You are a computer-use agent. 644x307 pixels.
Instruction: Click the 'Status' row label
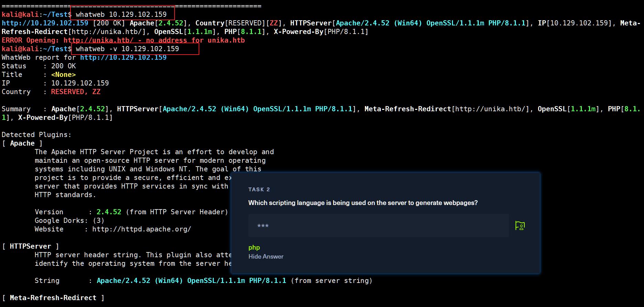(x=14, y=66)
